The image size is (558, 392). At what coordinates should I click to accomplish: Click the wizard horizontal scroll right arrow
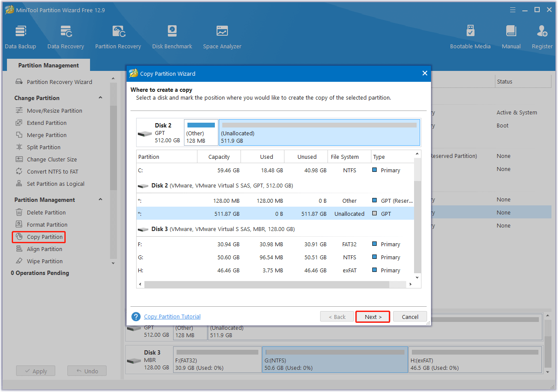coord(411,285)
